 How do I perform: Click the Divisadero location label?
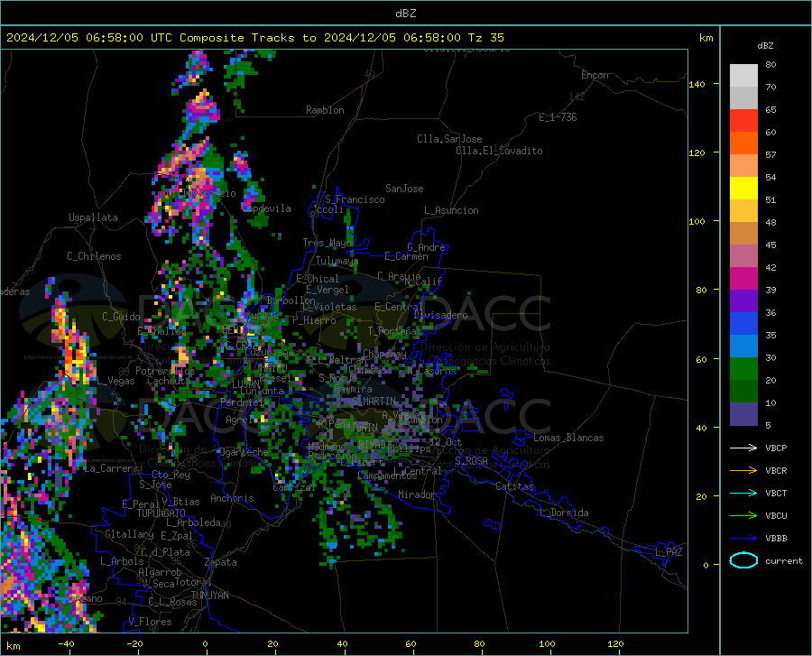point(440,315)
